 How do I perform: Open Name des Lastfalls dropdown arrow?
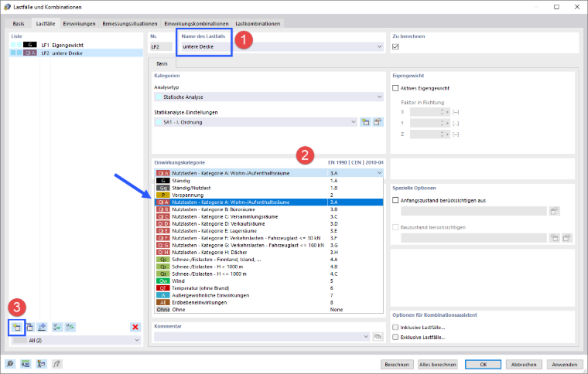(379, 47)
